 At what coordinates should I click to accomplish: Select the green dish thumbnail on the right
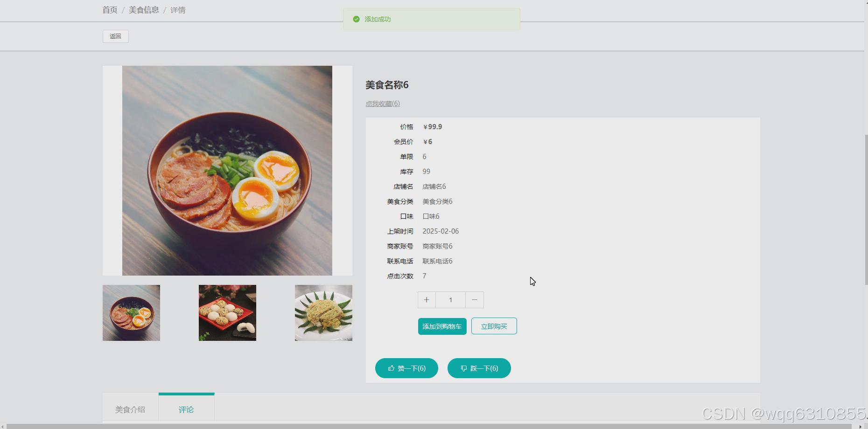tap(323, 312)
